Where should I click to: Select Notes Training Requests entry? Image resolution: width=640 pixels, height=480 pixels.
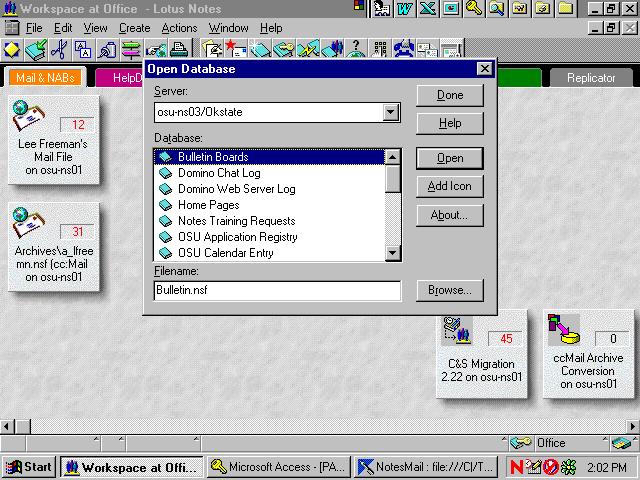point(269,221)
